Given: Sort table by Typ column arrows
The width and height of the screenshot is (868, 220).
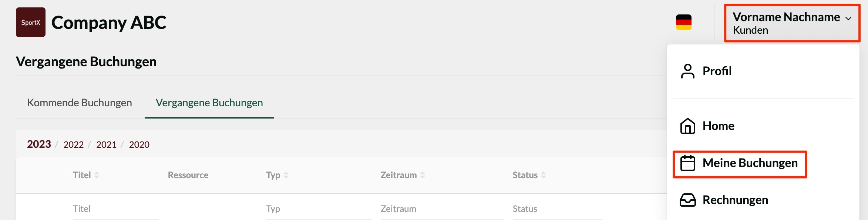Looking at the screenshot, I should coord(286,175).
